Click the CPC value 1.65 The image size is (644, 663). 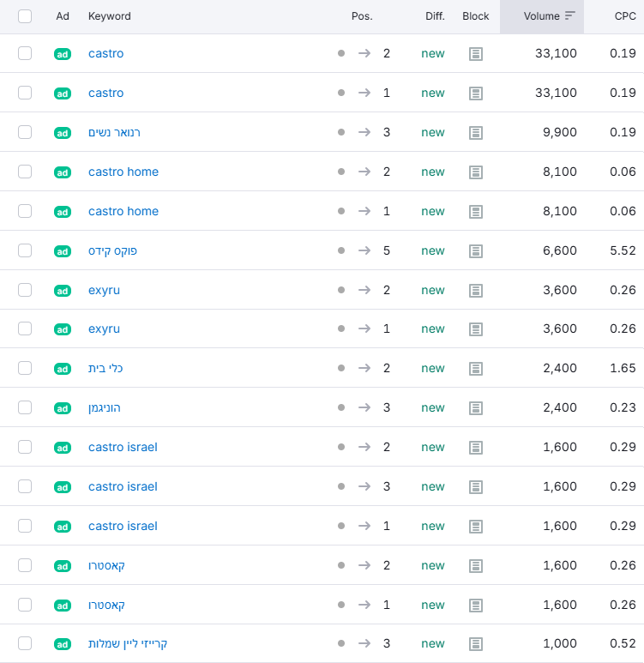tap(623, 368)
